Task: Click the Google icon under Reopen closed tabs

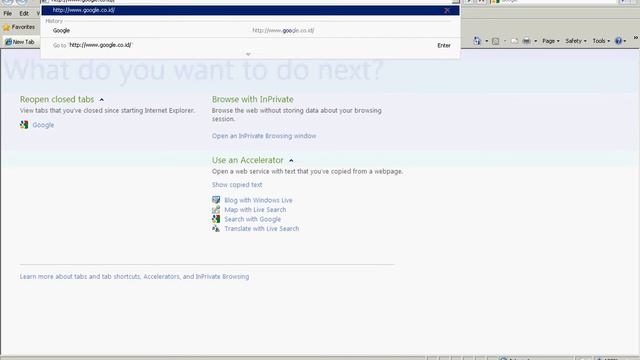Action: coord(24,125)
